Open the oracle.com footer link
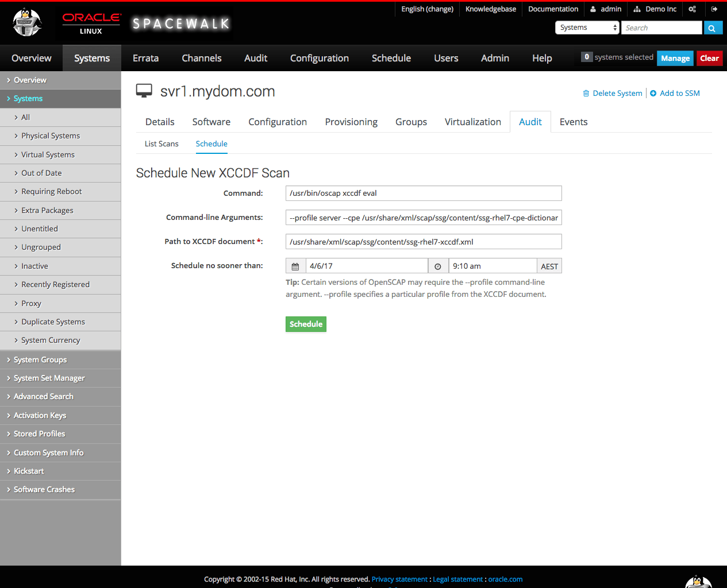Viewport: 727px width, 588px height. point(506,579)
